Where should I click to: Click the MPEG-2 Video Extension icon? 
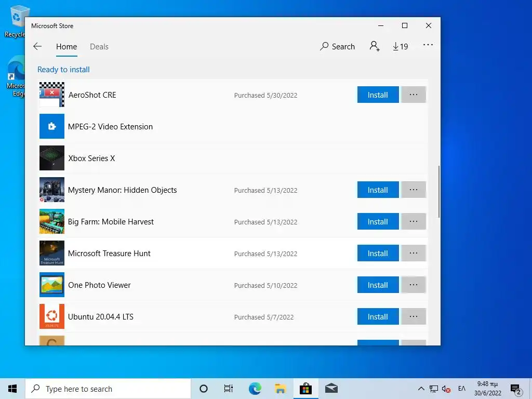click(52, 126)
